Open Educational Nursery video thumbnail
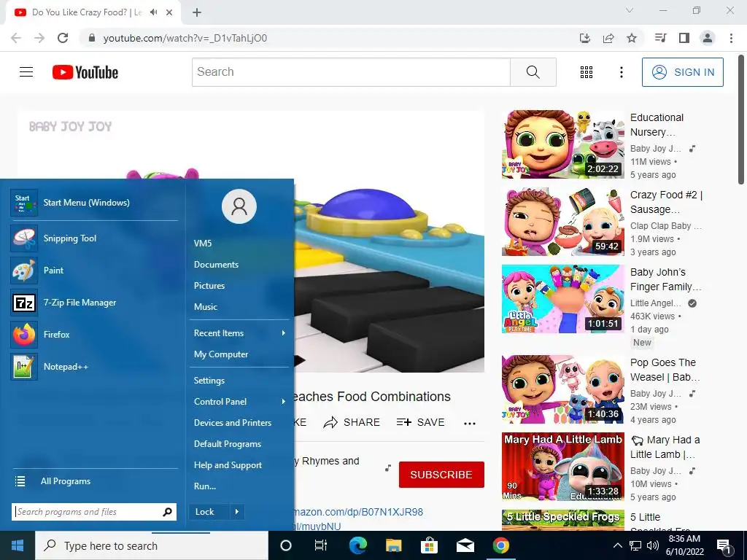The width and height of the screenshot is (747, 560). coord(563,144)
